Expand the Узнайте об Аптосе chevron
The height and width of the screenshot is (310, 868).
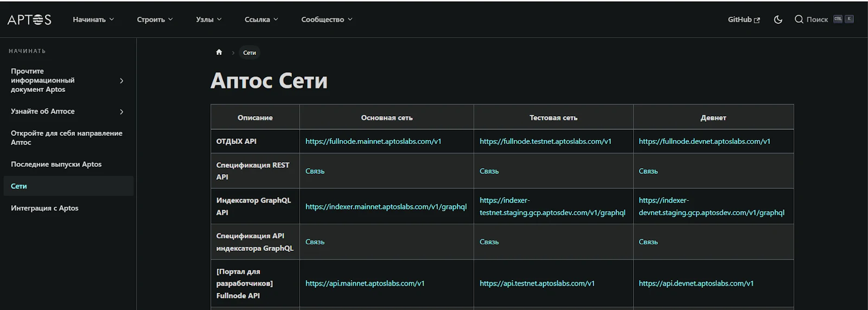coord(122,111)
